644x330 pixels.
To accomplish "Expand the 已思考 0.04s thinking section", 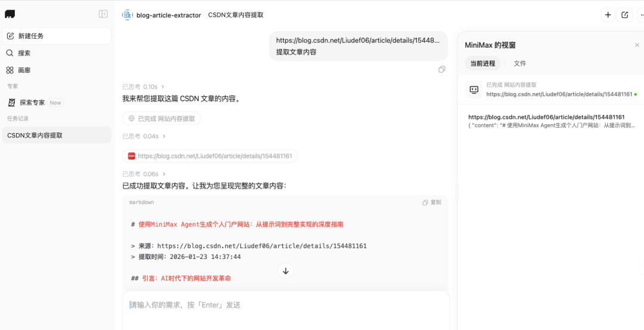I will (144, 136).
